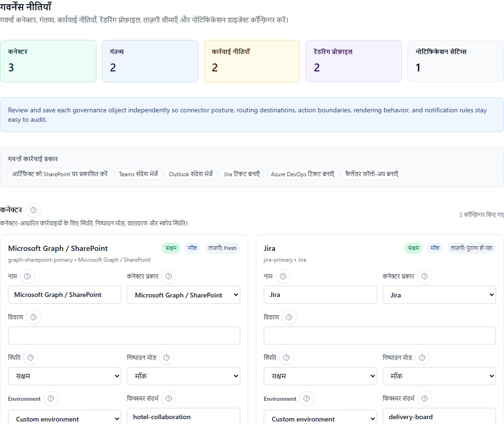Expand निष्पादन मोड dropdown in SharePoint card
The height and width of the screenshot is (429, 504).
pos(183,376)
